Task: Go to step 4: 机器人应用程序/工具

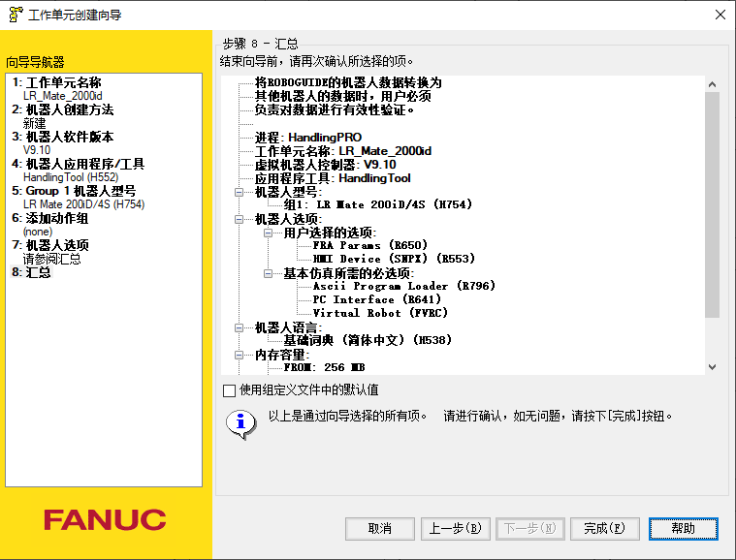Action: point(79,164)
